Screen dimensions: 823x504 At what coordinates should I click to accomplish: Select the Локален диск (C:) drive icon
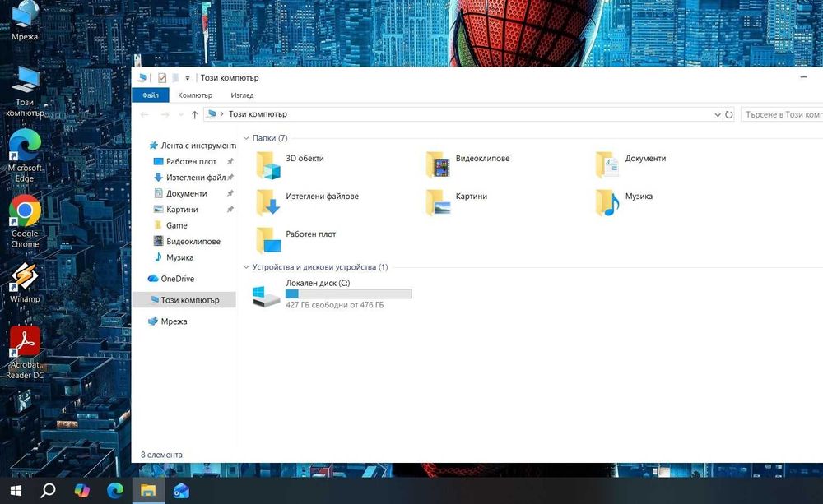(x=266, y=296)
